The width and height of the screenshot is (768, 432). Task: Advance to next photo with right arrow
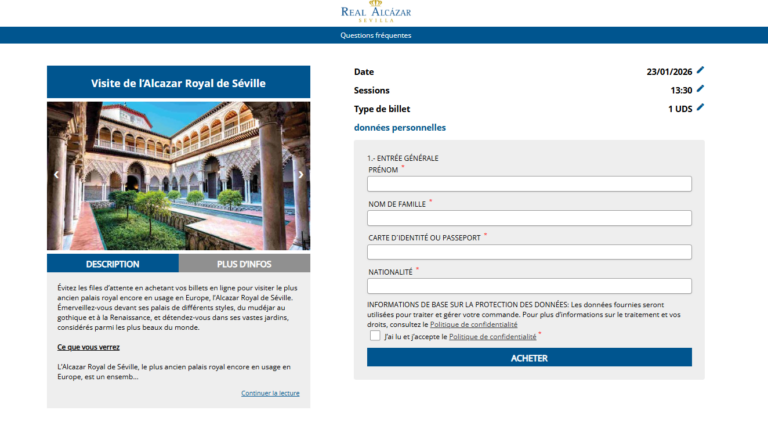point(301,174)
